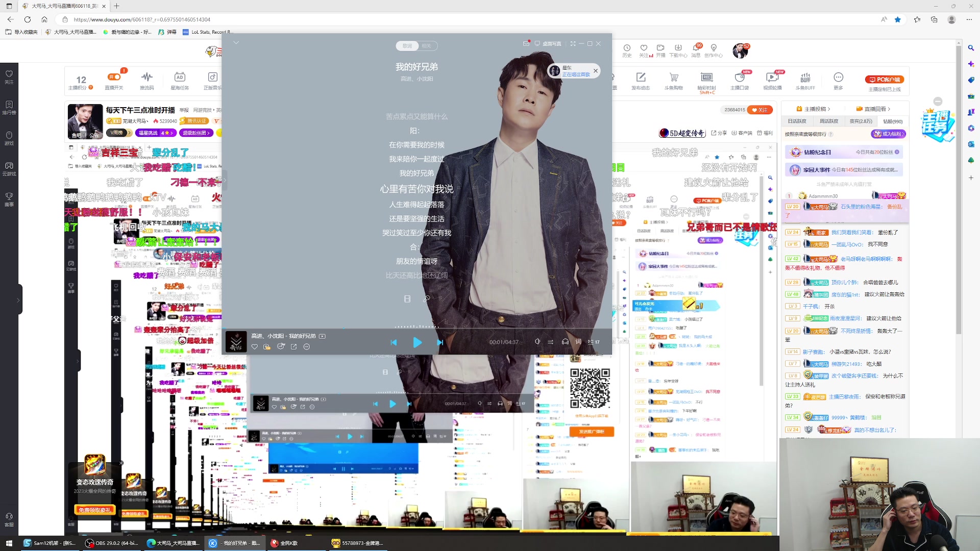Image resolution: width=980 pixels, height=551 pixels.
Task: Click the orange 关注 follow button
Action: (x=760, y=110)
